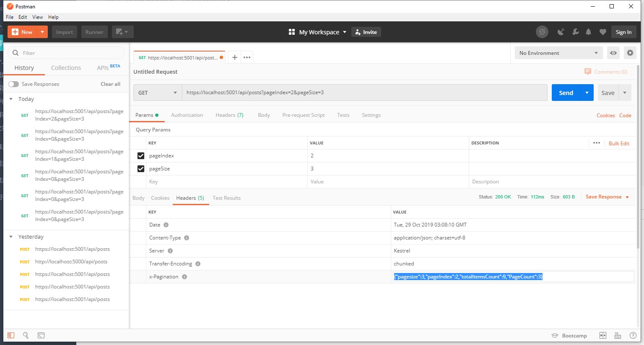Open the tab options ellipsis menu

247,57
